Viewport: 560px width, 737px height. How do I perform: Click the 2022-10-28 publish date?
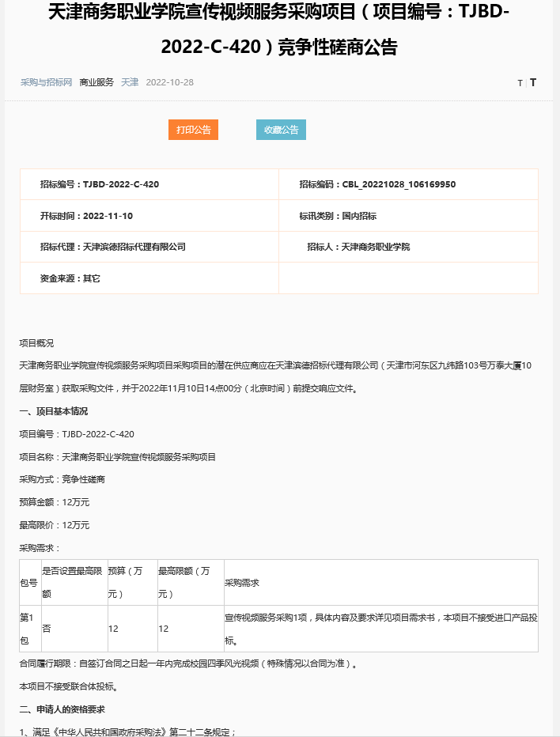[x=170, y=82]
